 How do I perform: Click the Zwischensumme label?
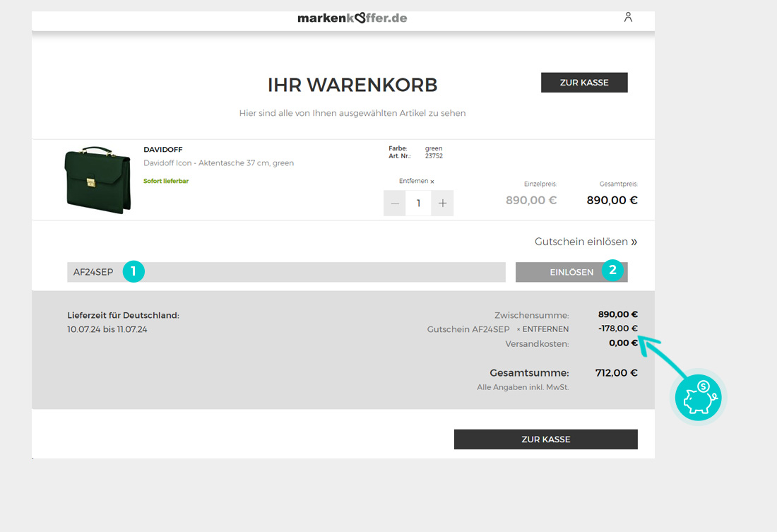[532, 315]
